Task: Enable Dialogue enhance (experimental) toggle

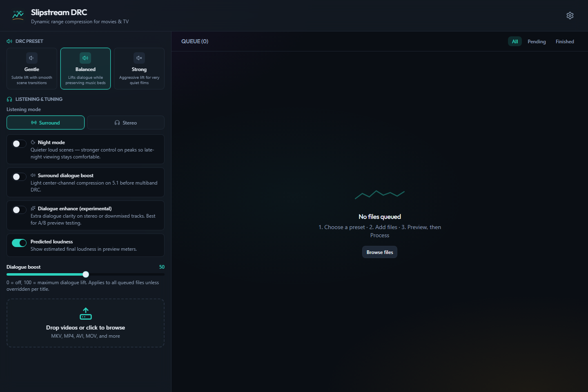Action: [19, 210]
